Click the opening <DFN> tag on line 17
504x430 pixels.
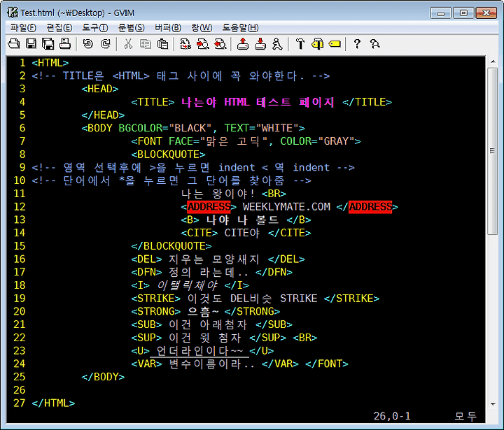tap(146, 272)
